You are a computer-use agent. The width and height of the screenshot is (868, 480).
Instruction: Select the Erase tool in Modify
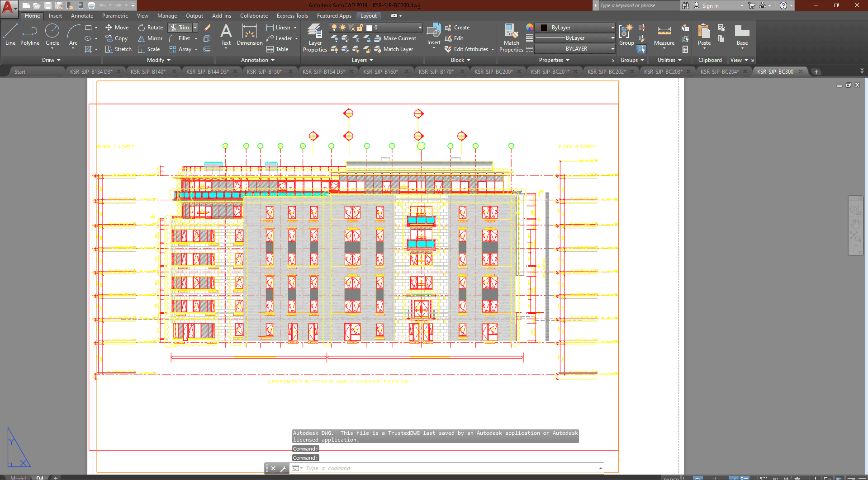point(207,28)
